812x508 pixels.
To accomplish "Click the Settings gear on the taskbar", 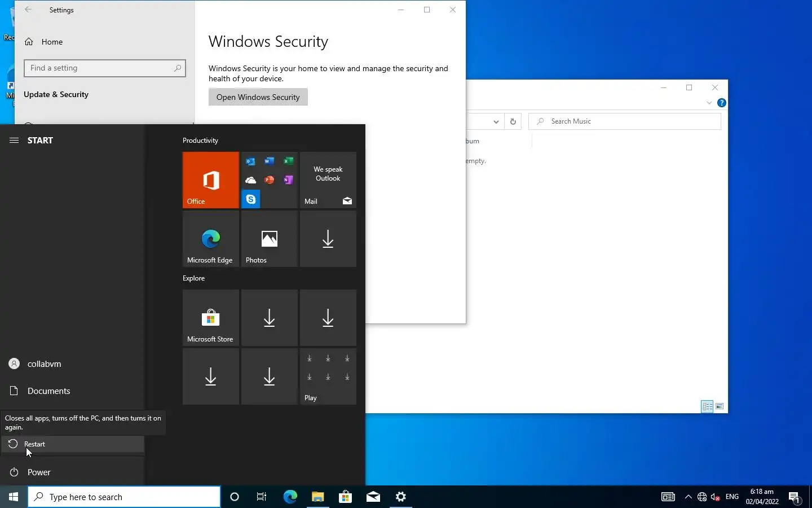I will (400, 497).
